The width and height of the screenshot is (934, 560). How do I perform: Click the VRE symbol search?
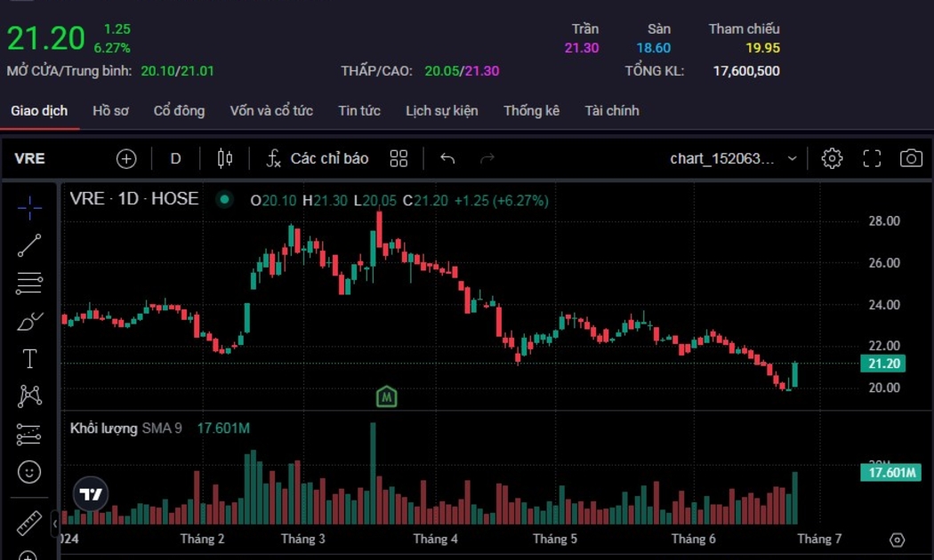pos(30,158)
